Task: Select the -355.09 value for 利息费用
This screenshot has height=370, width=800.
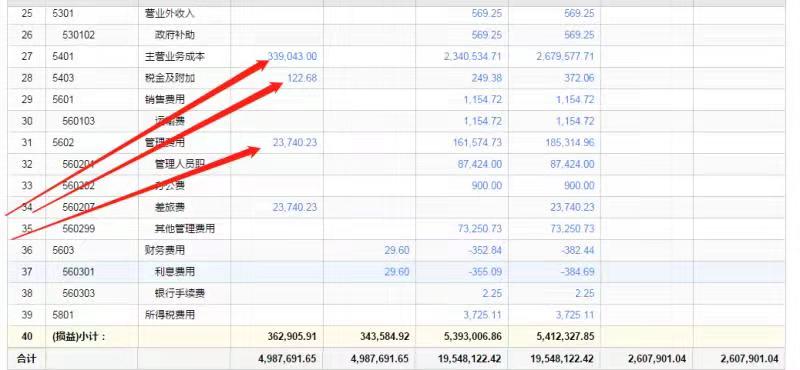Action: [485, 272]
